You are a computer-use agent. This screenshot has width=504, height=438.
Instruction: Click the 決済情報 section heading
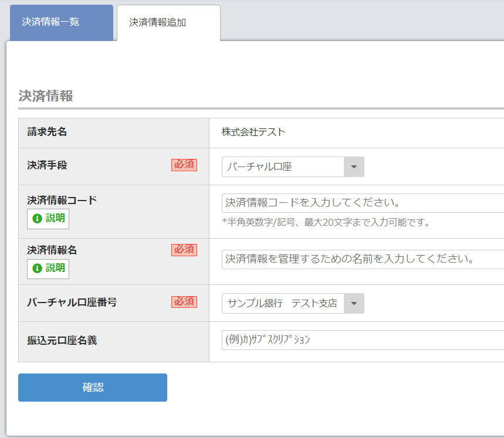click(46, 96)
